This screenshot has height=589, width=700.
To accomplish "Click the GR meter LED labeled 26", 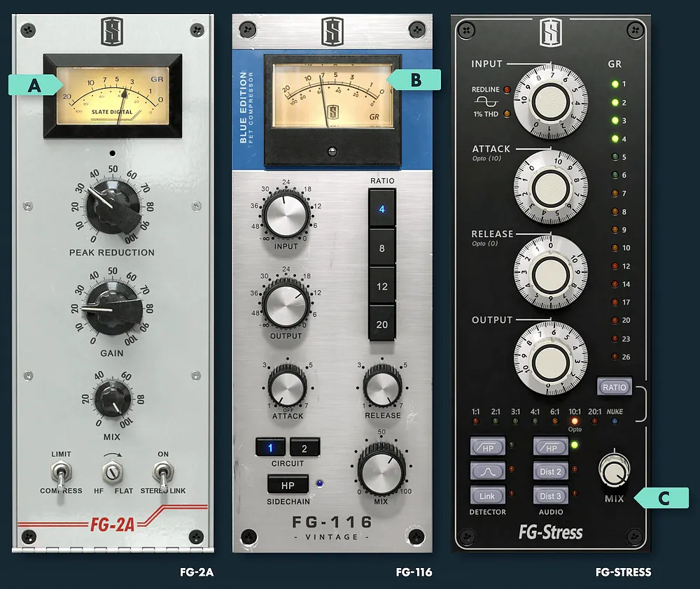I will [x=615, y=357].
